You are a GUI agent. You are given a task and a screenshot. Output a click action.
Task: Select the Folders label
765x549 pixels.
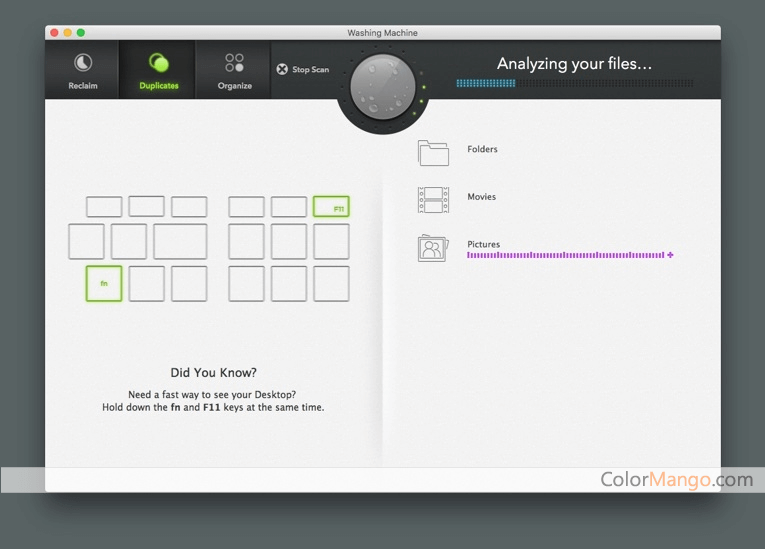pyautogui.click(x=482, y=149)
